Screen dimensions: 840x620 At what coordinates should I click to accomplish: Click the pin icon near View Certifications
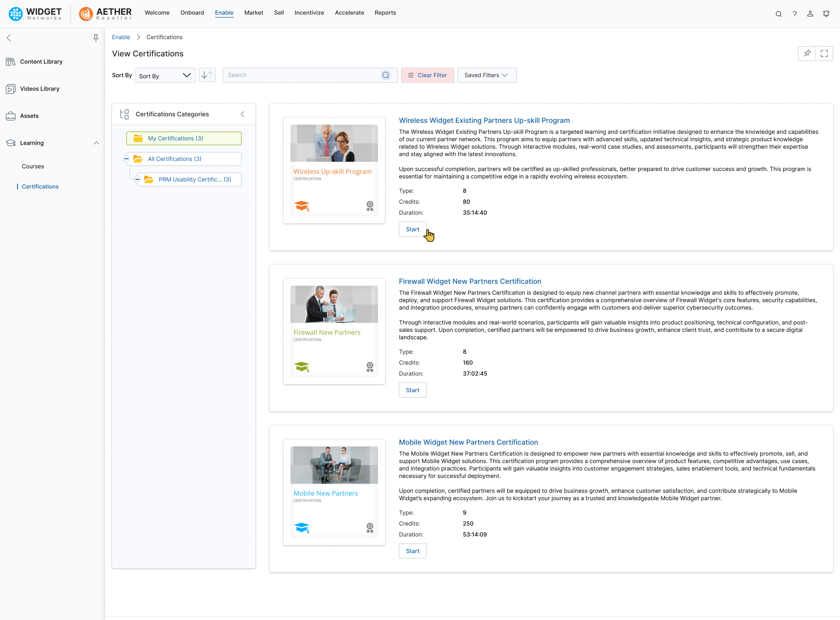coord(807,53)
